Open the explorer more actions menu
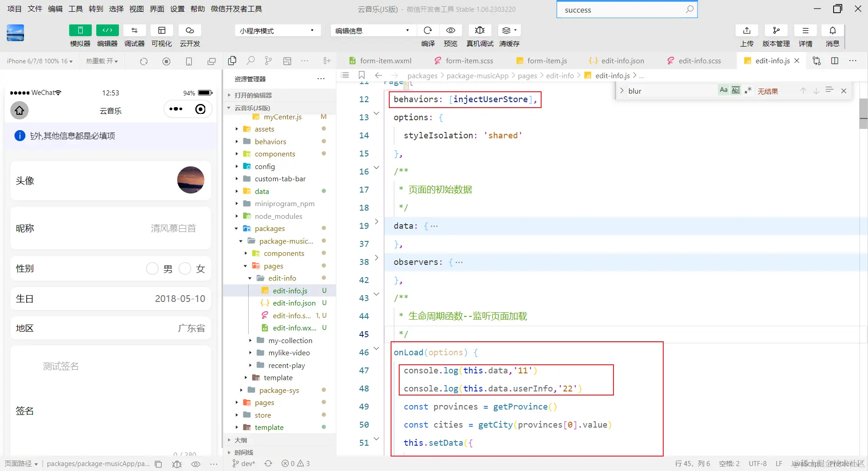The height and width of the screenshot is (471, 868). tap(321, 79)
